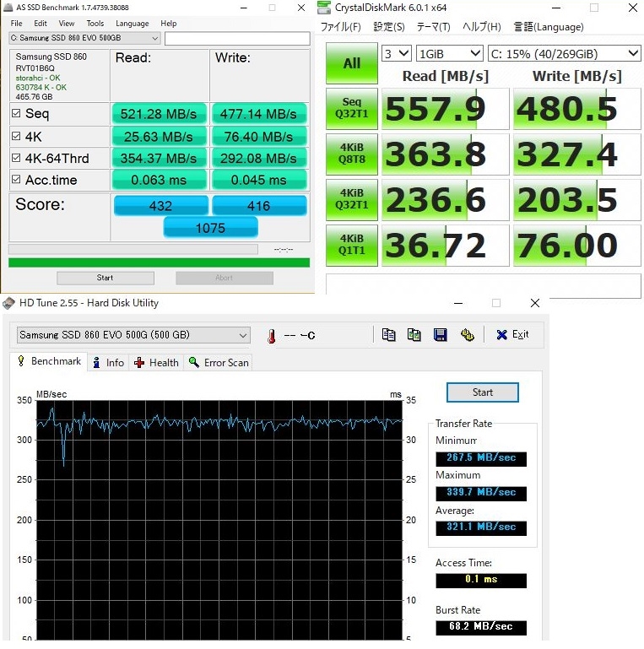644x649 pixels.
Task: Open CrystalDiskMark C: drive dropdown
Action: pyautogui.click(x=565, y=53)
